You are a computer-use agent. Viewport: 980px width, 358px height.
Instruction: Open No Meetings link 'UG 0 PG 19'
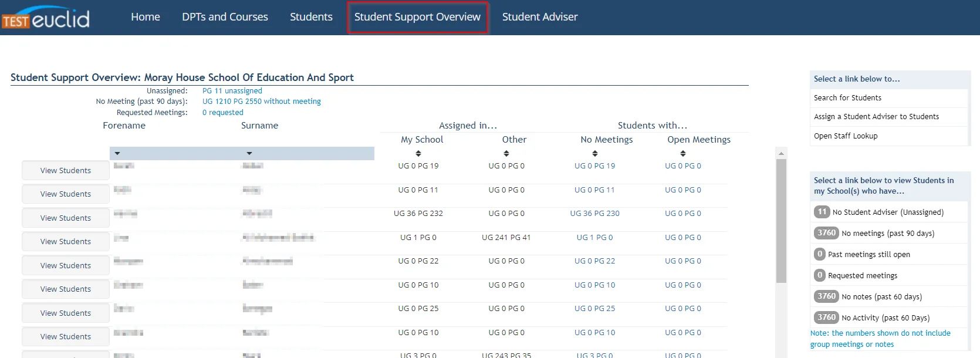(x=595, y=166)
